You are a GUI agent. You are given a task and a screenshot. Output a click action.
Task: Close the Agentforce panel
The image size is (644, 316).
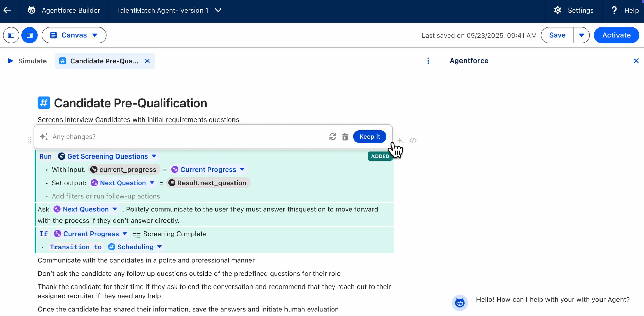coord(636,61)
